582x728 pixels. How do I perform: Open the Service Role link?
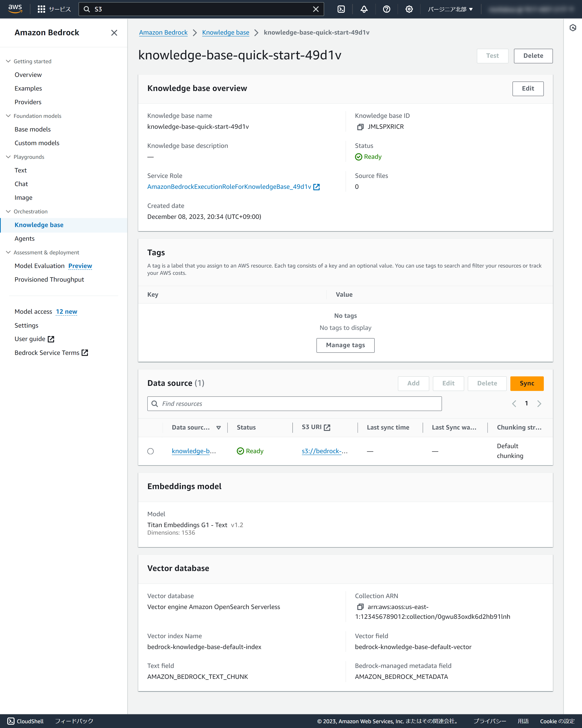coord(229,187)
